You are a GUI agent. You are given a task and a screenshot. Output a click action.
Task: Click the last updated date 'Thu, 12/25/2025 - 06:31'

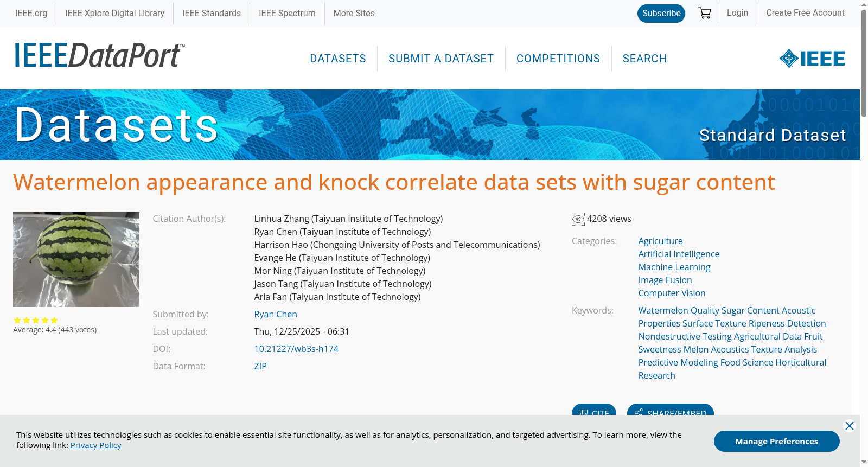302,331
